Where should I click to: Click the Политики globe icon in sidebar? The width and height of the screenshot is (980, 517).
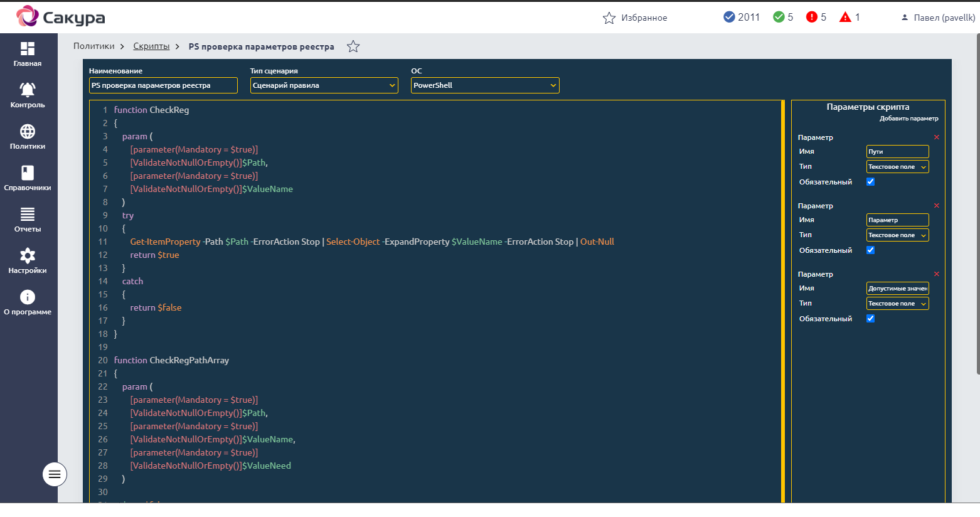28,132
